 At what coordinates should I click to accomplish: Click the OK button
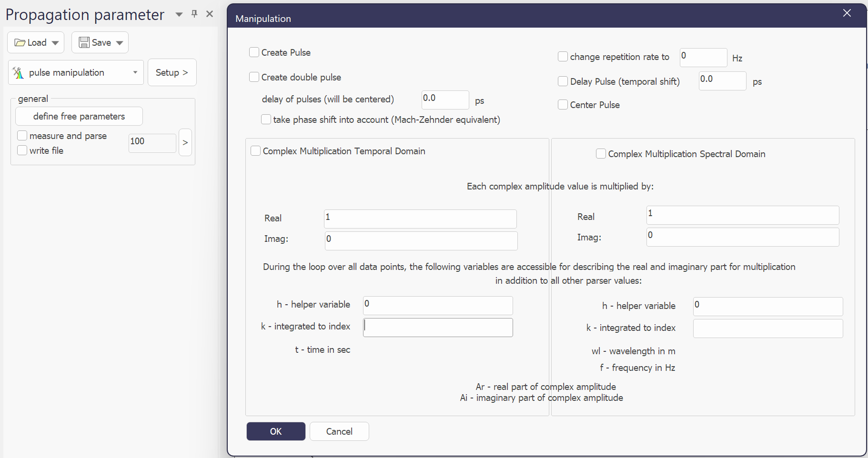(276, 431)
